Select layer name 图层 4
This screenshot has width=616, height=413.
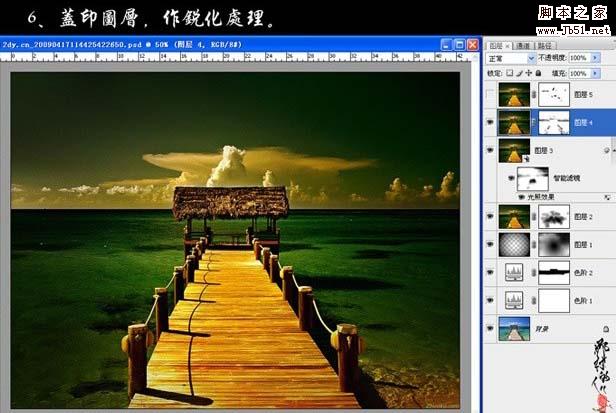[583, 123]
